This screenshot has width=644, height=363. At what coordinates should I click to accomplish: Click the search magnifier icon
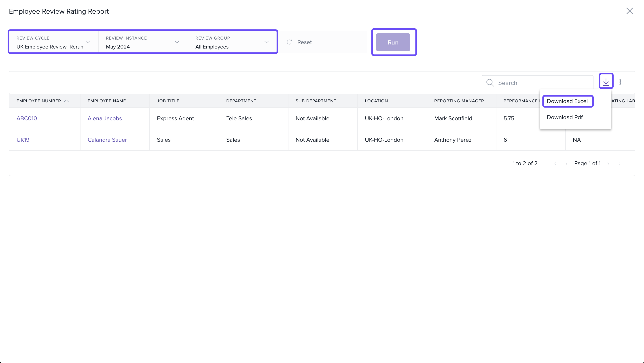click(x=490, y=83)
